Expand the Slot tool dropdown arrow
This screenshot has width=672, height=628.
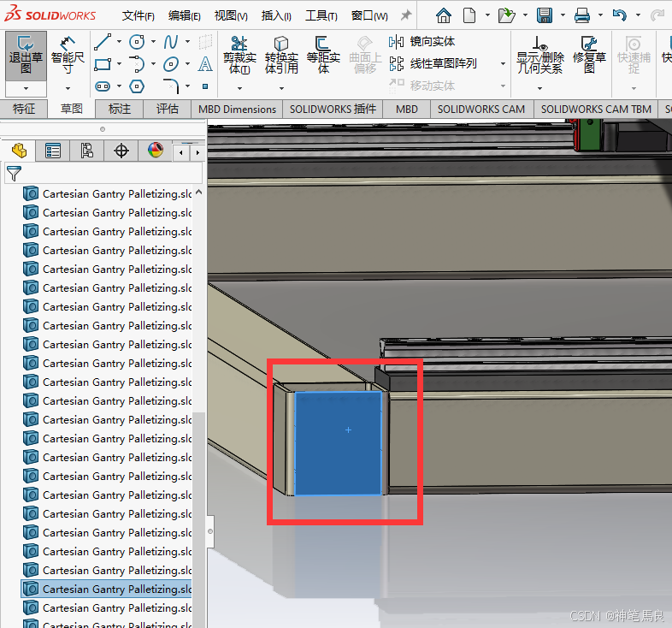119,86
